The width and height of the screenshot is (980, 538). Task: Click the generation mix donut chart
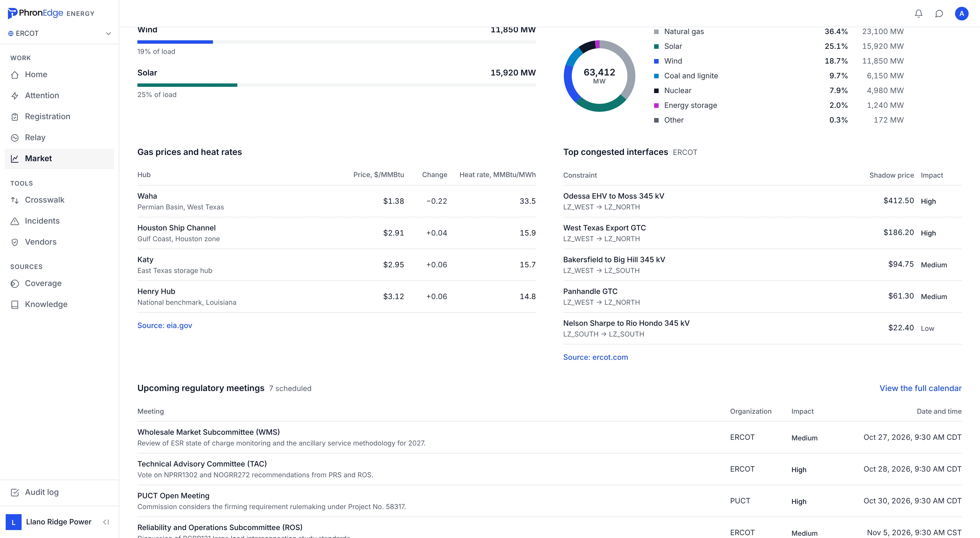(599, 76)
